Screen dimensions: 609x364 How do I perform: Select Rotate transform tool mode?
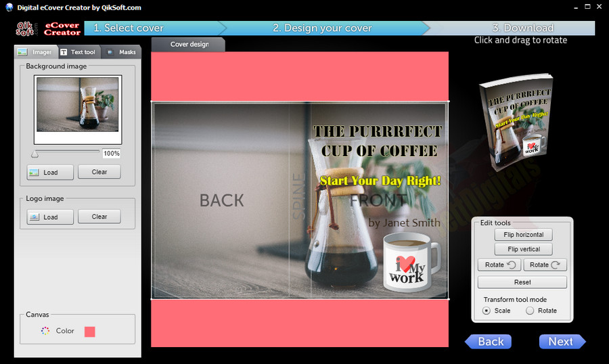coord(530,311)
